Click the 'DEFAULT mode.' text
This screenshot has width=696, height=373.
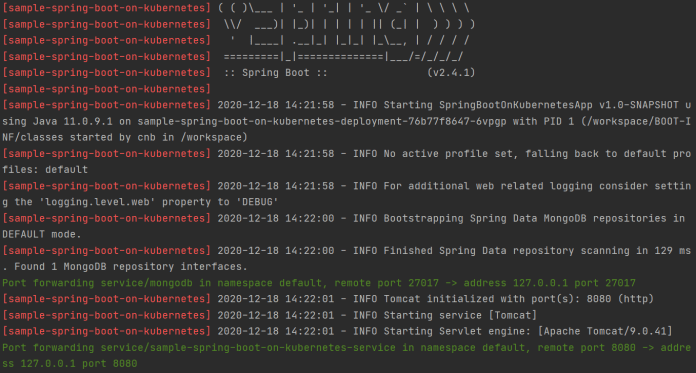click(42, 234)
